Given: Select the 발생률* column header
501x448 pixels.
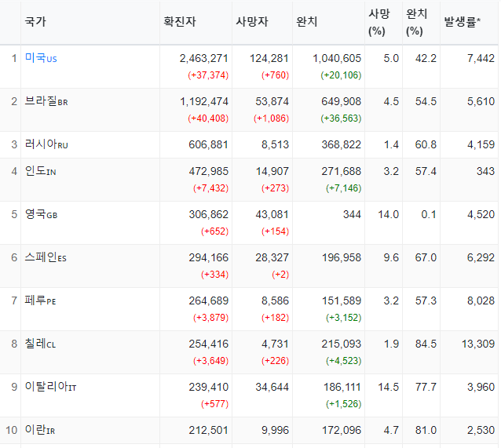Looking at the screenshot, I should click(462, 22).
